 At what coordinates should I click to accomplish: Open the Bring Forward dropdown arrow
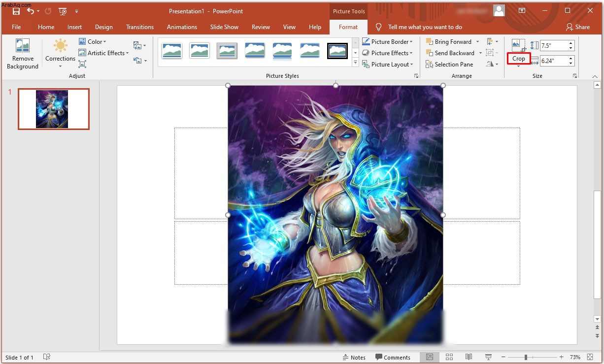tap(478, 42)
